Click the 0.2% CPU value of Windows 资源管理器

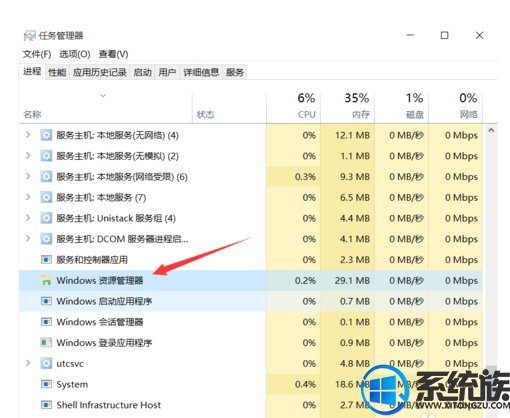point(305,281)
